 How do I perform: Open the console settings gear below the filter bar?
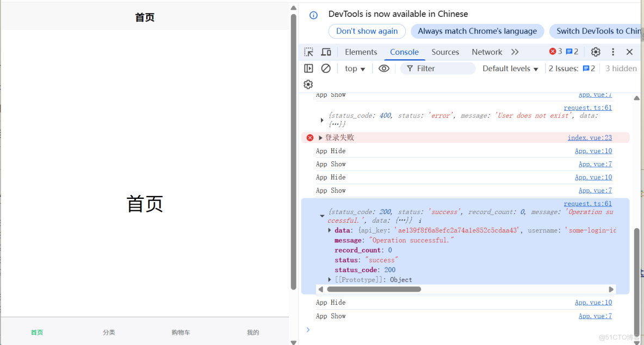(308, 84)
